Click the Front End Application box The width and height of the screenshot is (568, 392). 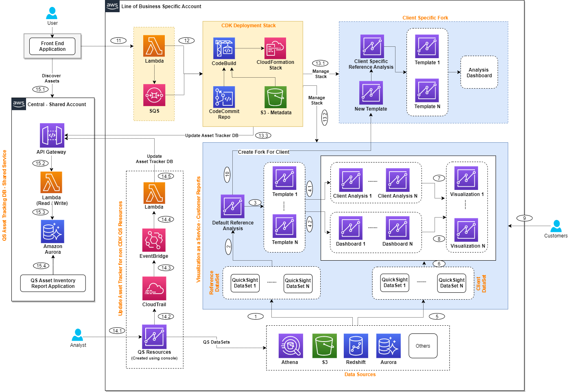point(52,46)
